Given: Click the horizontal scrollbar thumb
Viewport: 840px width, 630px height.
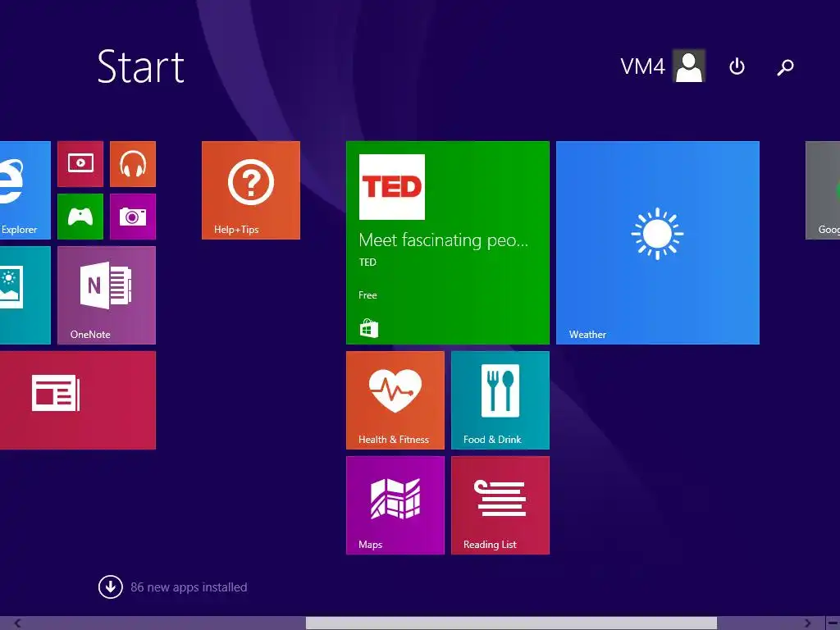Looking at the screenshot, I should pyautogui.click(x=511, y=623).
